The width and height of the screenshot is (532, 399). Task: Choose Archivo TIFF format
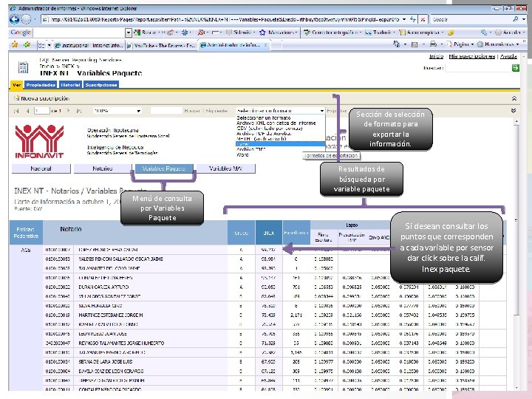click(x=251, y=149)
